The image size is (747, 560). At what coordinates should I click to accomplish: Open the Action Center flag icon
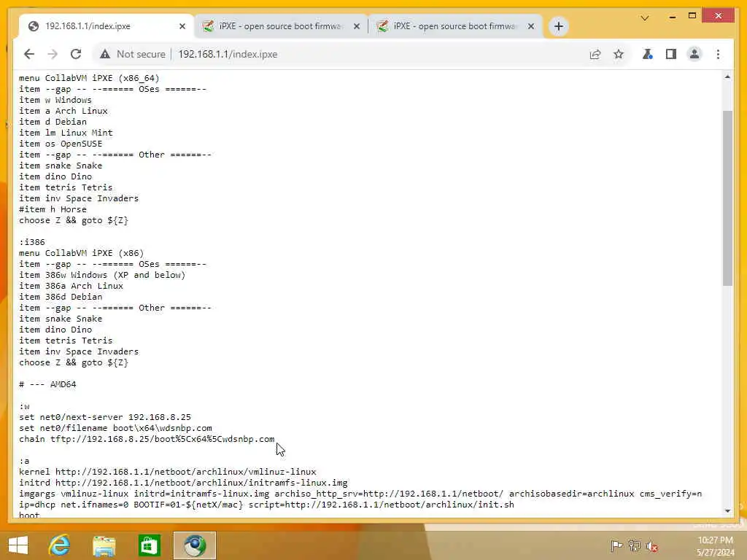coord(616,545)
